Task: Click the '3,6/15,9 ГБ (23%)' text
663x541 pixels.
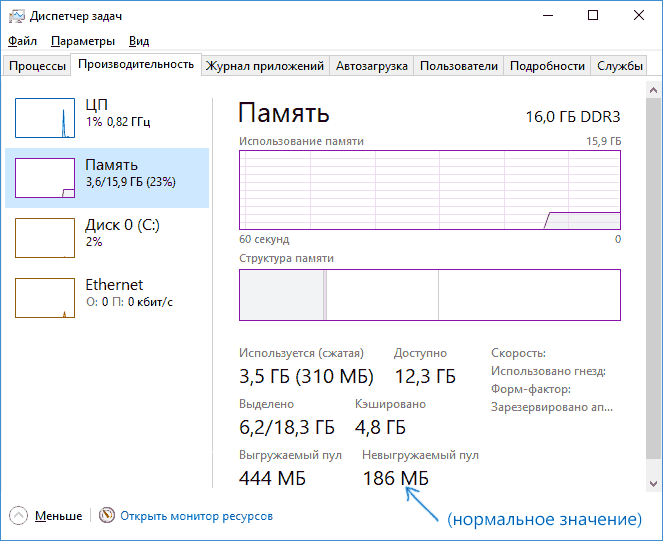Action: [131, 182]
